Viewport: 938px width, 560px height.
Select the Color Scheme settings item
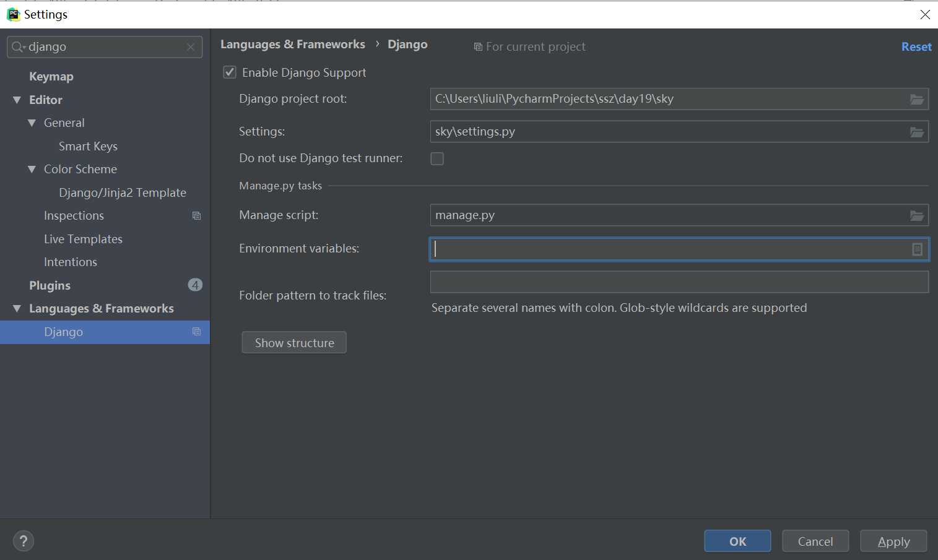[x=80, y=170]
